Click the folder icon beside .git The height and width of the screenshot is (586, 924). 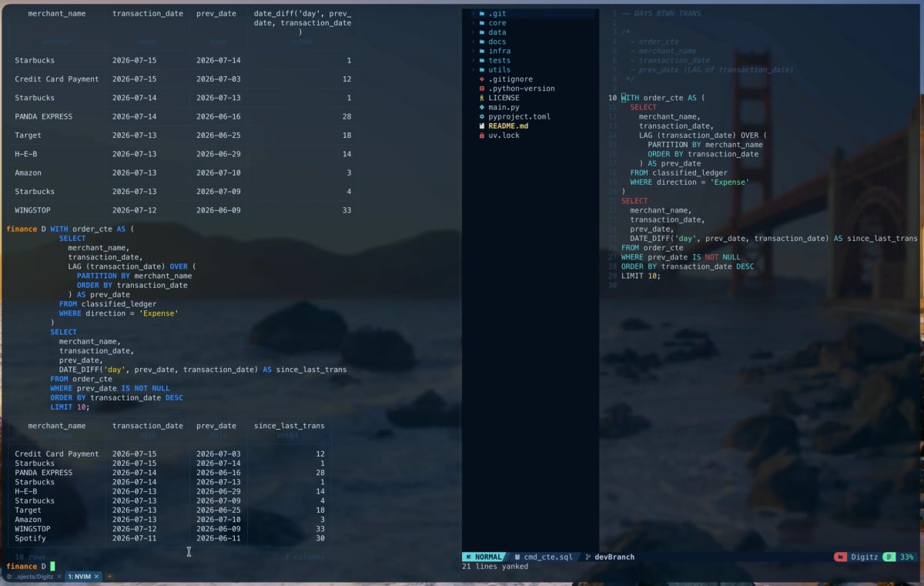pyautogui.click(x=481, y=14)
